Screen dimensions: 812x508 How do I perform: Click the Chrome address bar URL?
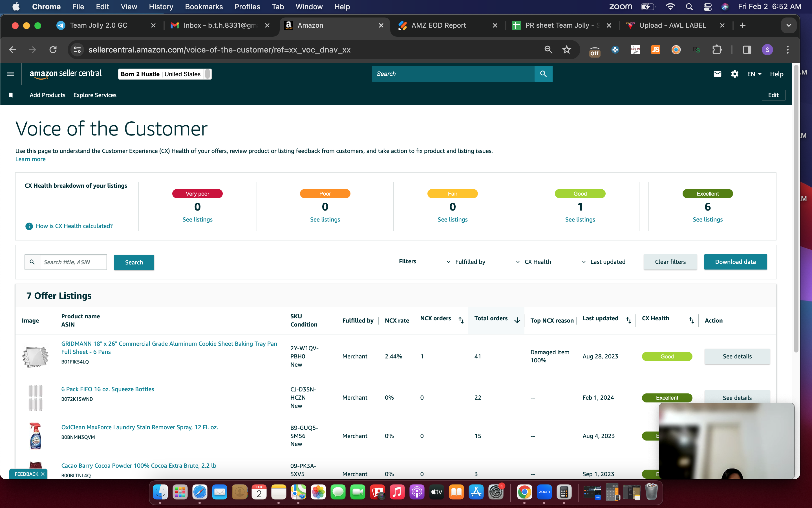click(219, 50)
